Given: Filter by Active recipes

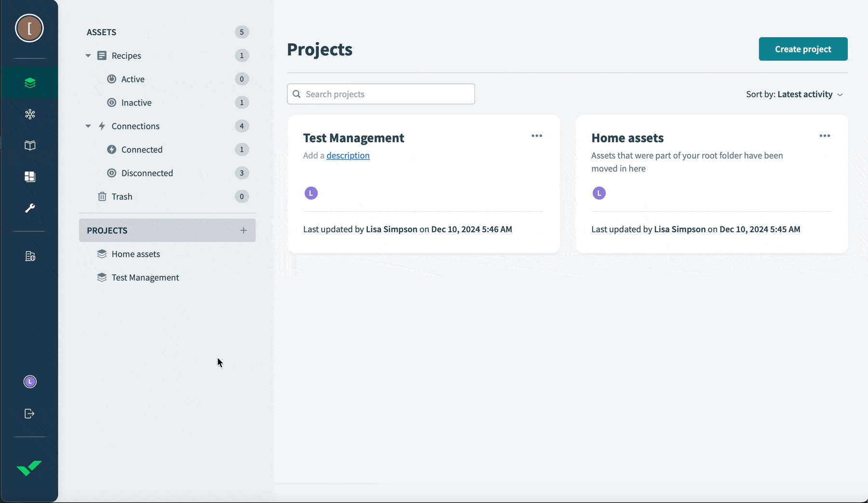Looking at the screenshot, I should pos(133,79).
